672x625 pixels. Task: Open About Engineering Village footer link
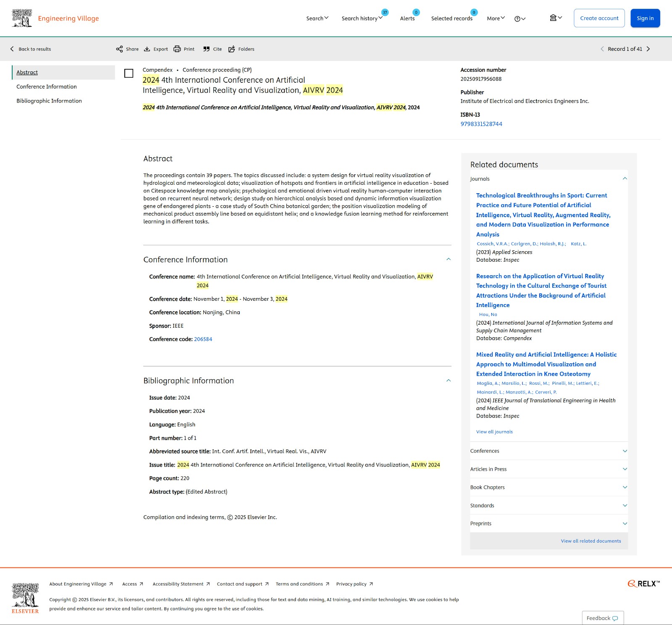click(x=81, y=584)
